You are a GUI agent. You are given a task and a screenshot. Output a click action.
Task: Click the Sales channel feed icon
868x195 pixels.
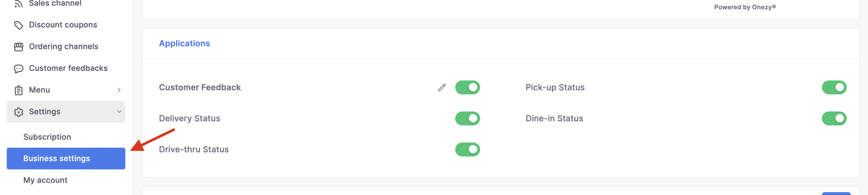coord(19,4)
